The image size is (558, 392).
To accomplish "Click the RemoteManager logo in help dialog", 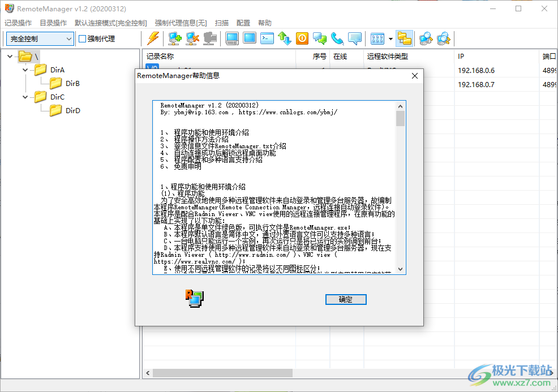I will (194, 299).
